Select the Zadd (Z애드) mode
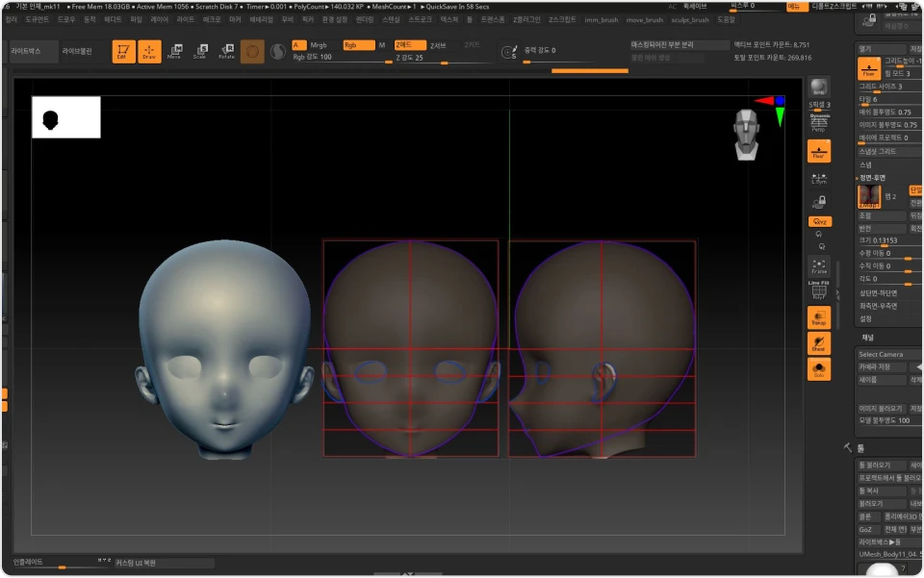 tap(410, 45)
